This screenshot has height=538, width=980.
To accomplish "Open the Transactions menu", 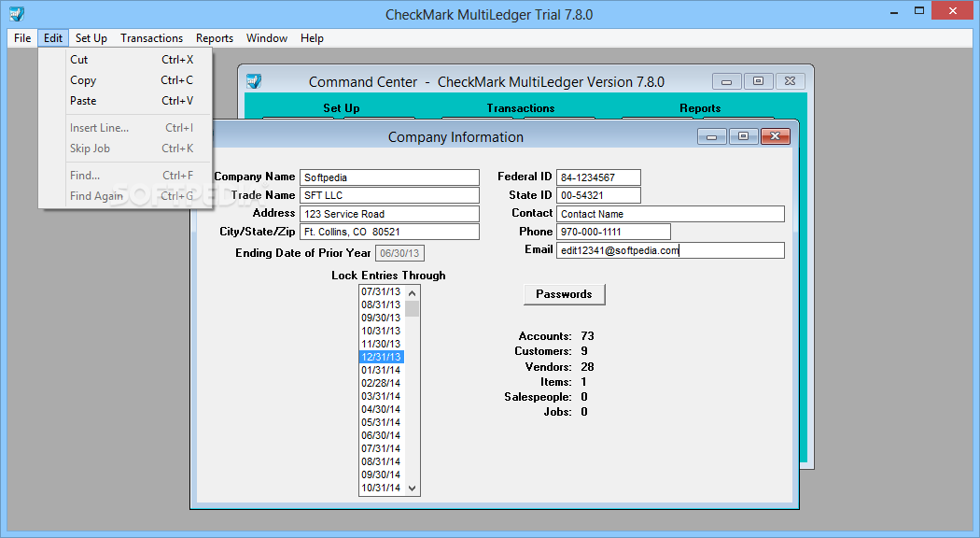I will (x=152, y=38).
